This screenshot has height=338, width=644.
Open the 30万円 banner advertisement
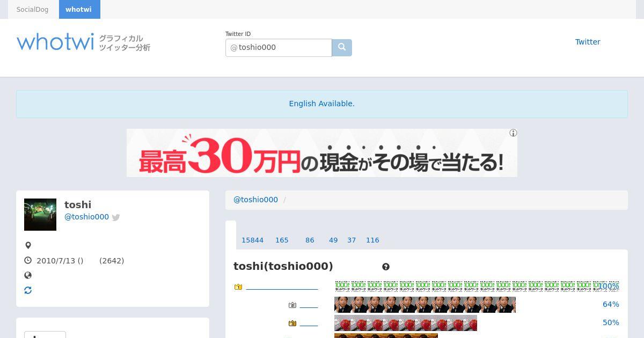coord(322,153)
